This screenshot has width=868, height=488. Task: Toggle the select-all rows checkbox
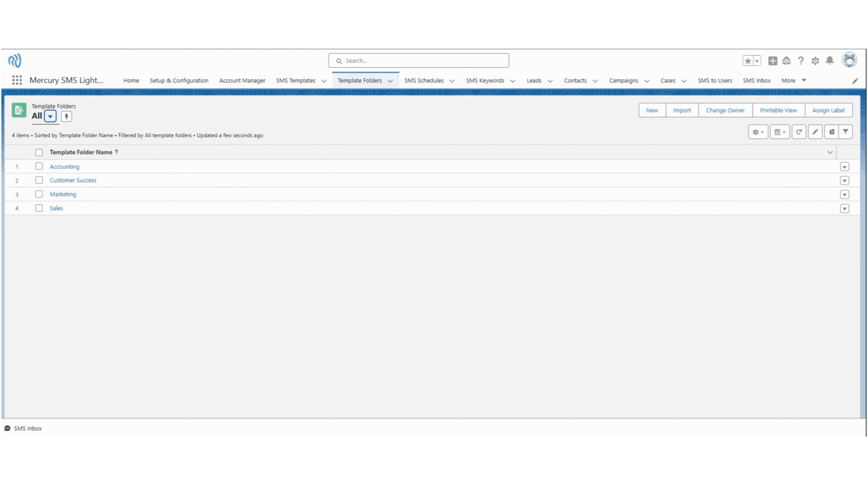[39, 153]
